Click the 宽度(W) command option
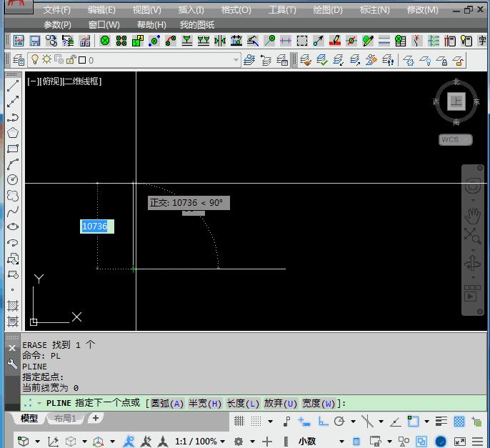The image size is (490, 448). pos(319,403)
